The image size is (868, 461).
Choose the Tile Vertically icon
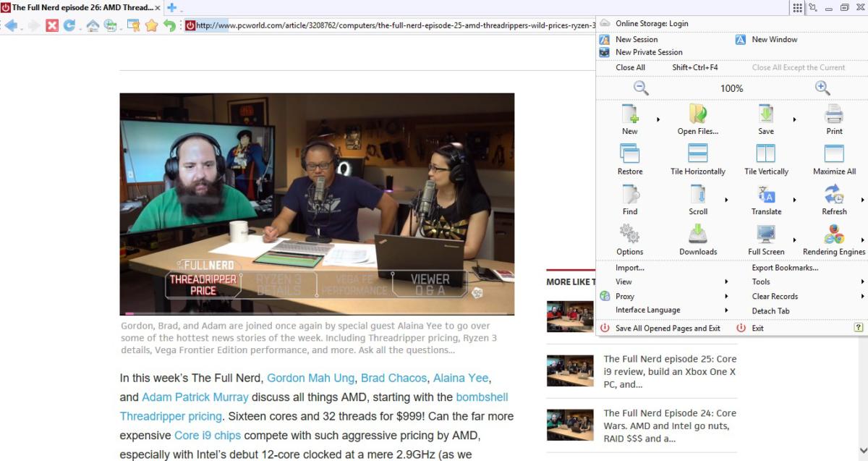(x=765, y=153)
